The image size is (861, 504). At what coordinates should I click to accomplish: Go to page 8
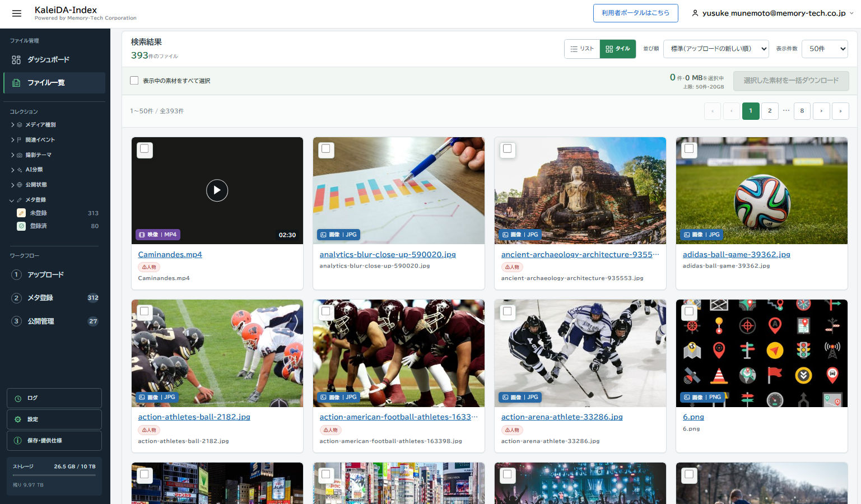[802, 111]
